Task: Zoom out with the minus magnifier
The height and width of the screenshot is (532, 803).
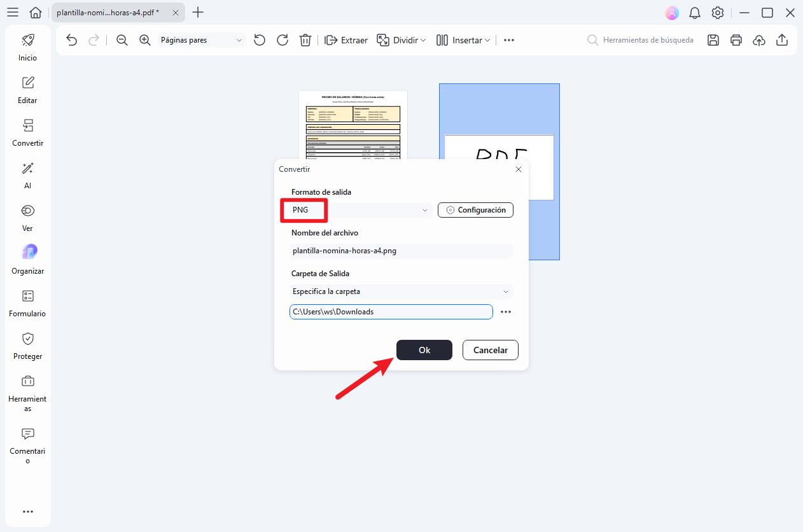Action: point(122,40)
